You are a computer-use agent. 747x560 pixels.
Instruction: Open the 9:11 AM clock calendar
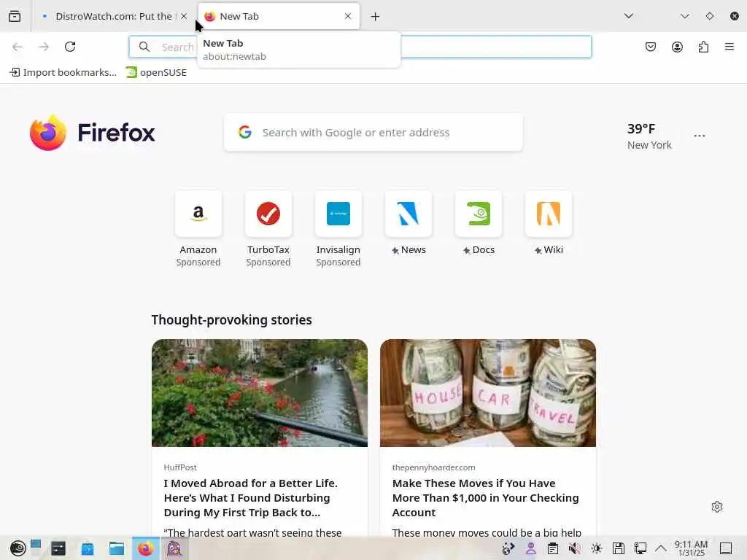point(692,548)
